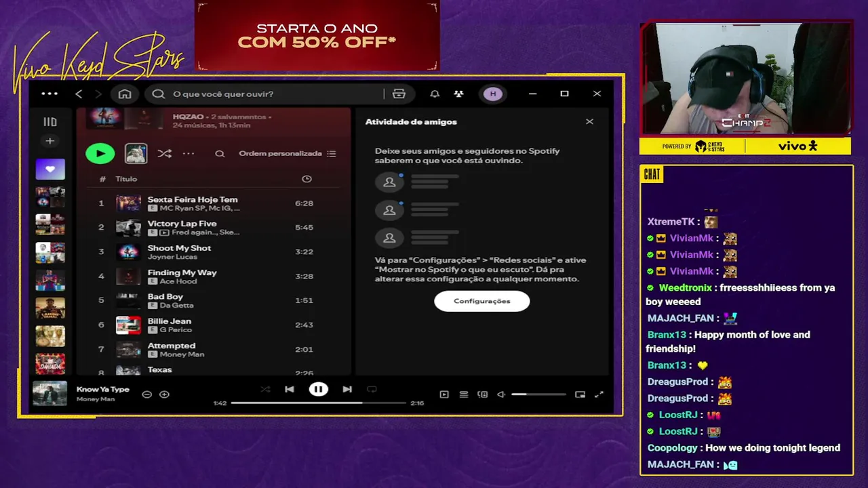Skip to previous track

(290, 390)
